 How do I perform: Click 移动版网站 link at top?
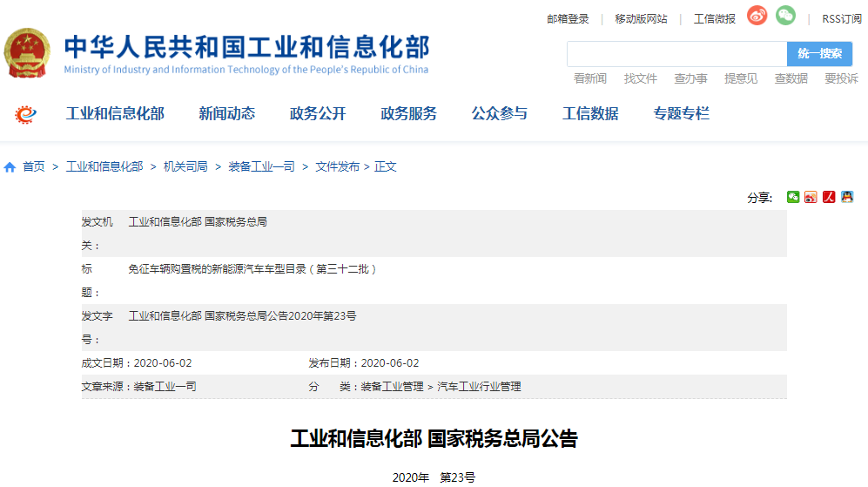point(641,18)
